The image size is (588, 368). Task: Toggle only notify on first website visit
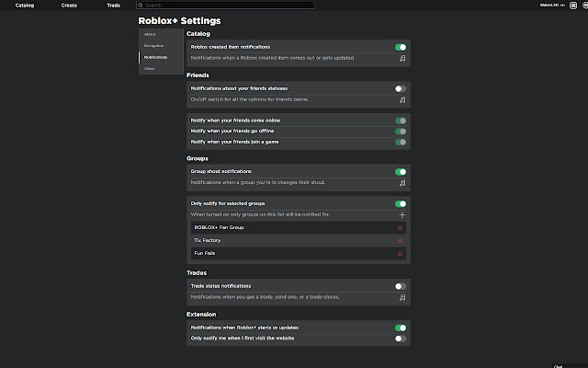(400, 339)
